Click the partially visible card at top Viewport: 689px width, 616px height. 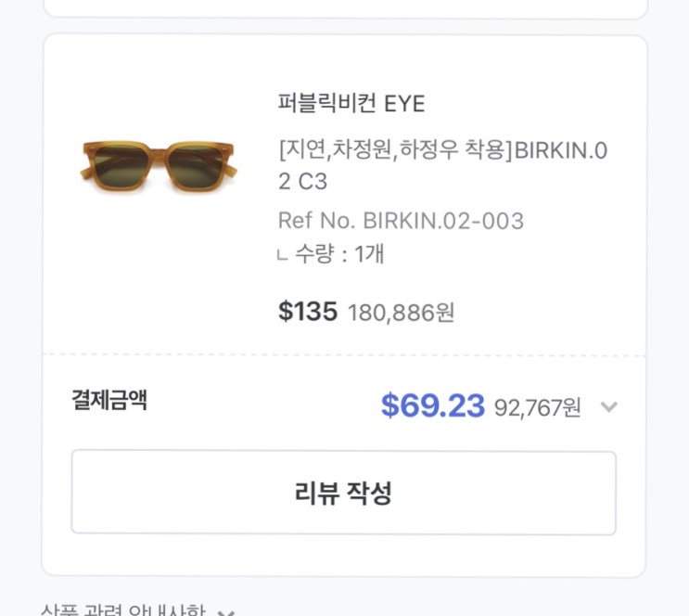click(x=343, y=7)
